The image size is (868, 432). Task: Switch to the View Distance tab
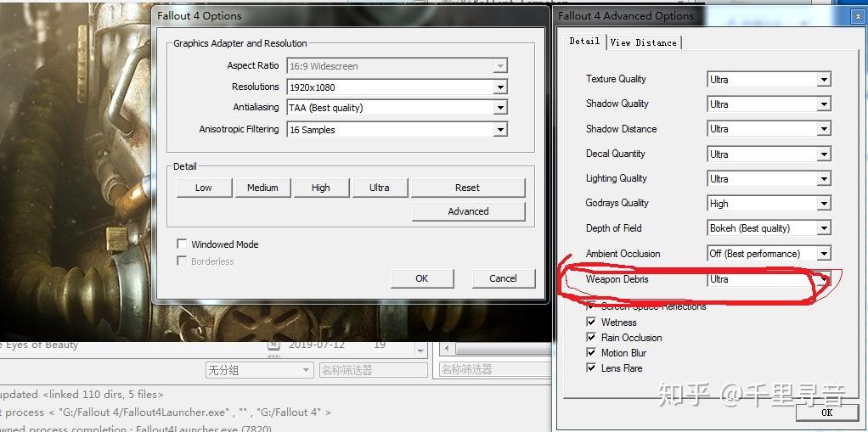point(643,42)
